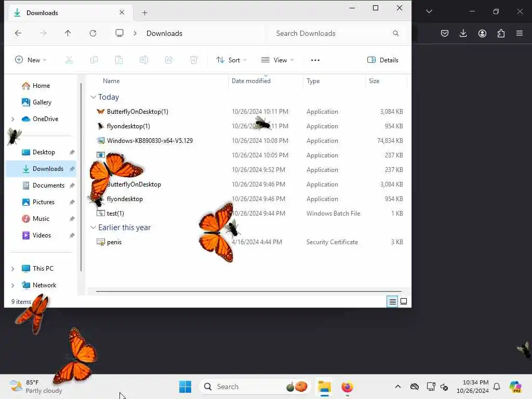Image resolution: width=532 pixels, height=399 pixels.
Task: Open the Firefox list all tabs chevron
Action: (x=429, y=11)
